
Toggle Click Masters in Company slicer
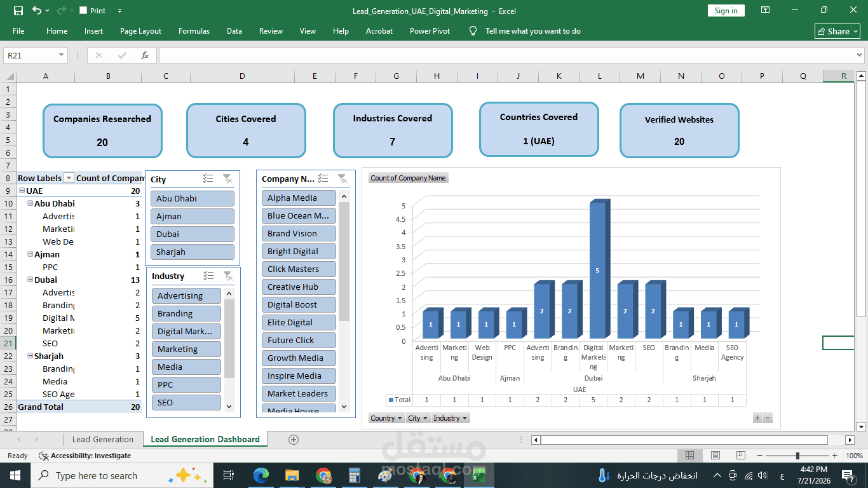coord(299,269)
